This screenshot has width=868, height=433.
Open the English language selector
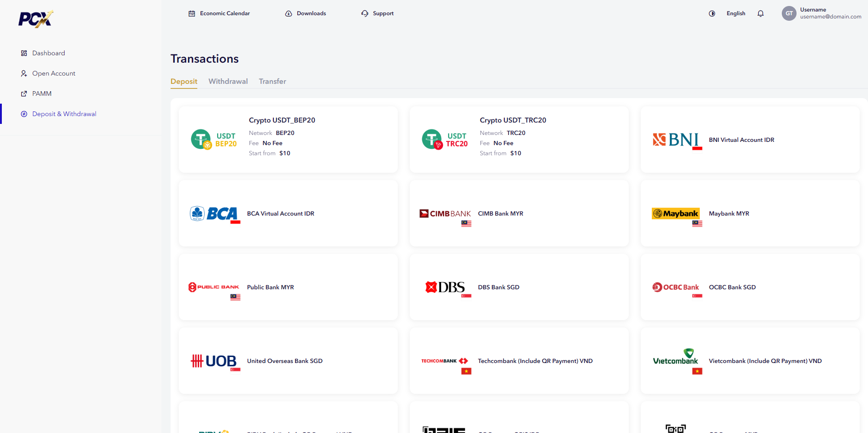tap(736, 13)
